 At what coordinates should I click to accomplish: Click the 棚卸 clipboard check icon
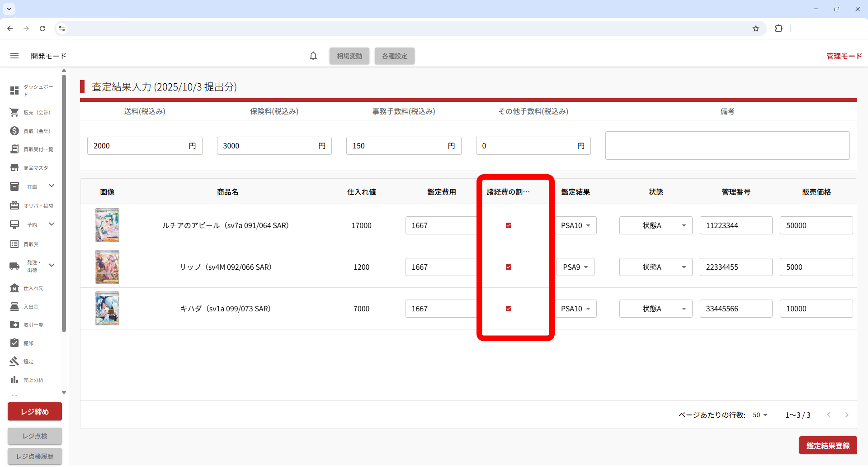[14, 343]
